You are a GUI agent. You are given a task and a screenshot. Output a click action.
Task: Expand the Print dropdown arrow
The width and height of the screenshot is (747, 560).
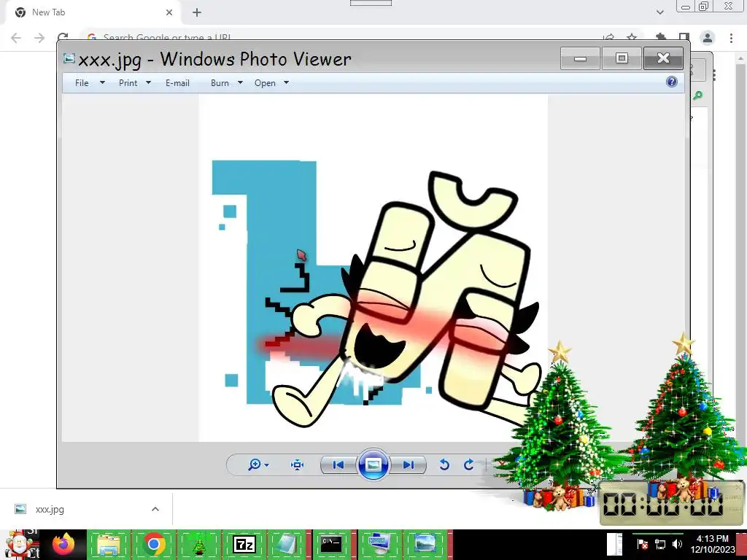click(148, 82)
